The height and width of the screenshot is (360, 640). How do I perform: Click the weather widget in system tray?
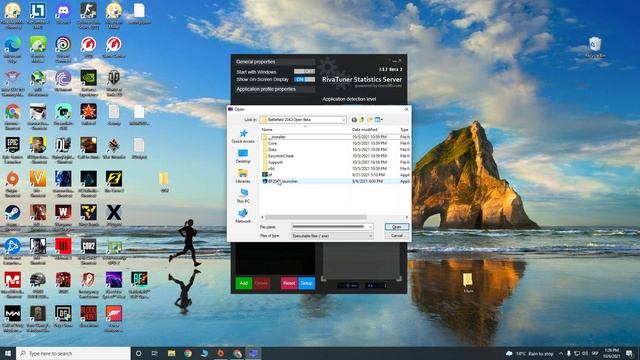(x=530, y=353)
